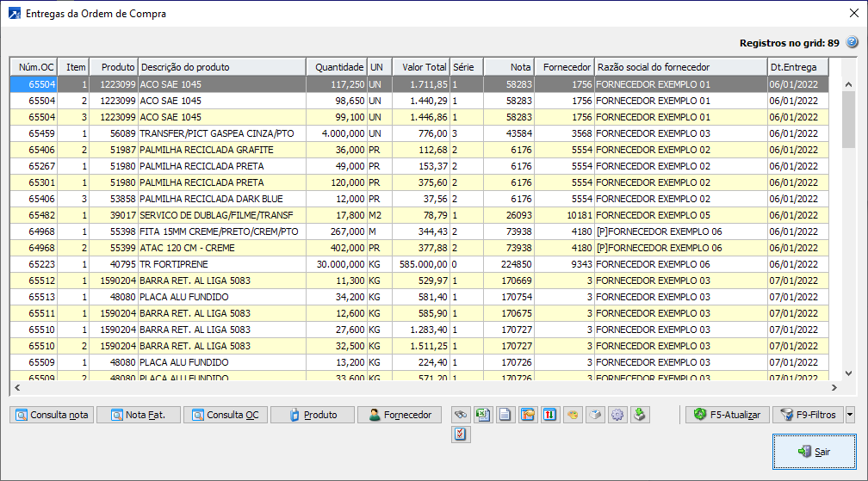Click the blank document icon in toolbar

[x=505, y=415]
